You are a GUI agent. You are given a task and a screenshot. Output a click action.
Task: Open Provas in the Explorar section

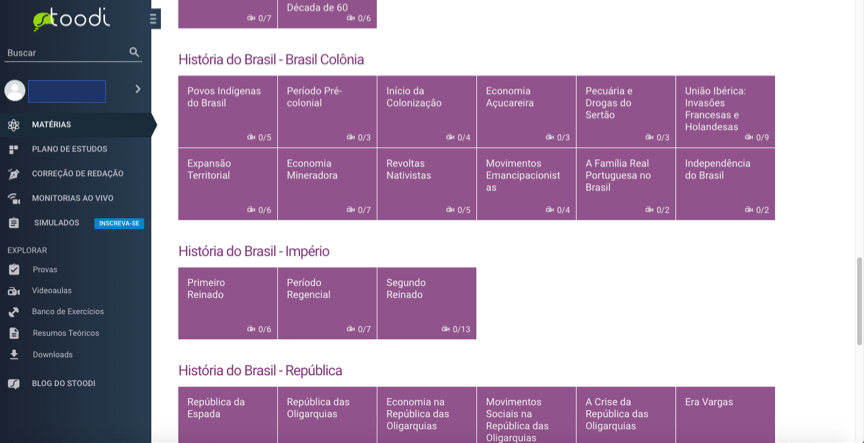pyautogui.click(x=45, y=270)
